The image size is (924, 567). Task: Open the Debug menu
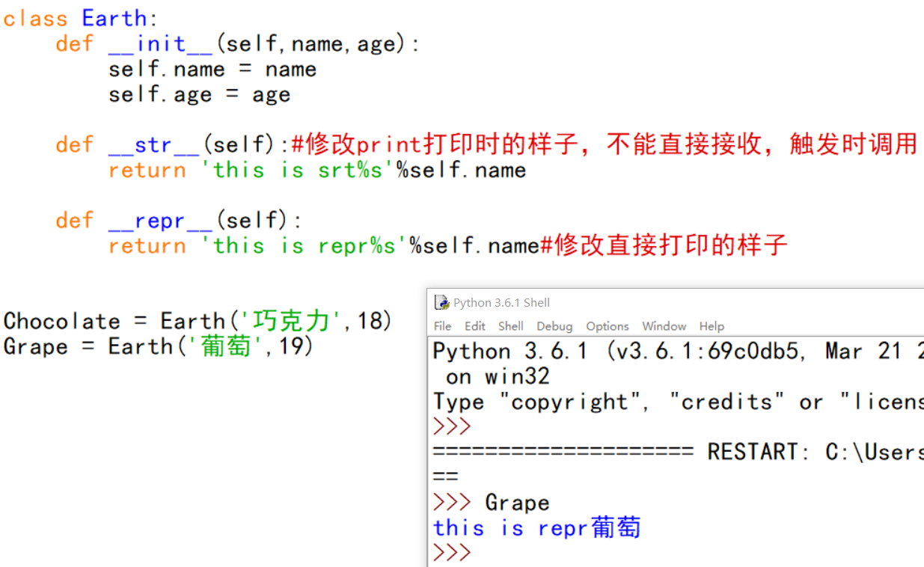coord(554,326)
